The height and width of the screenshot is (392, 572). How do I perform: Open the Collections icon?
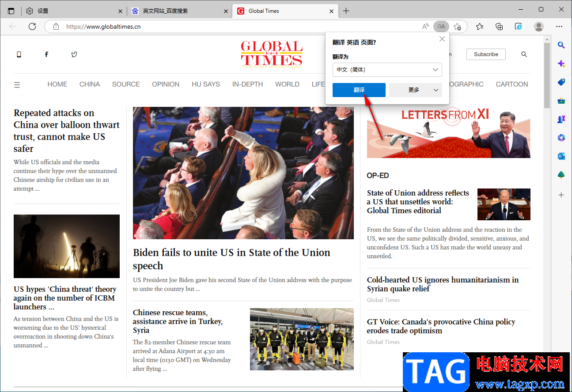[499, 26]
